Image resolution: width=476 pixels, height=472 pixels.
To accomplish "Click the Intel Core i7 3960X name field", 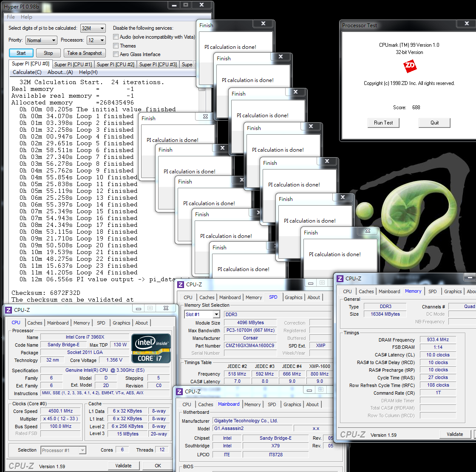I will (x=85, y=337).
